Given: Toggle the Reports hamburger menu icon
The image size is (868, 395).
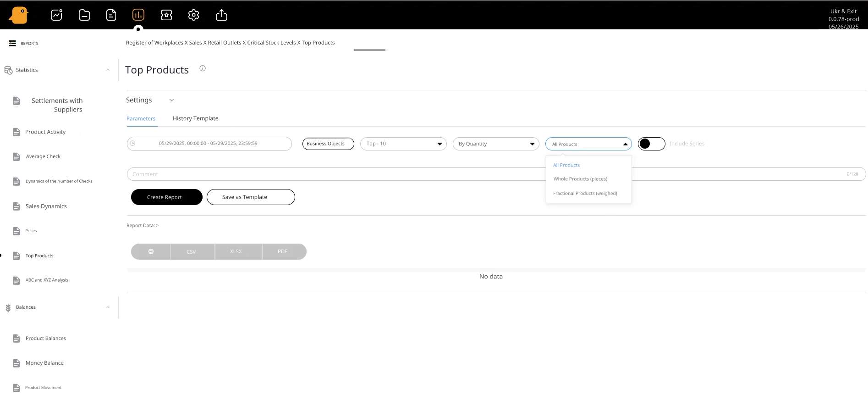Looking at the screenshot, I should point(12,43).
